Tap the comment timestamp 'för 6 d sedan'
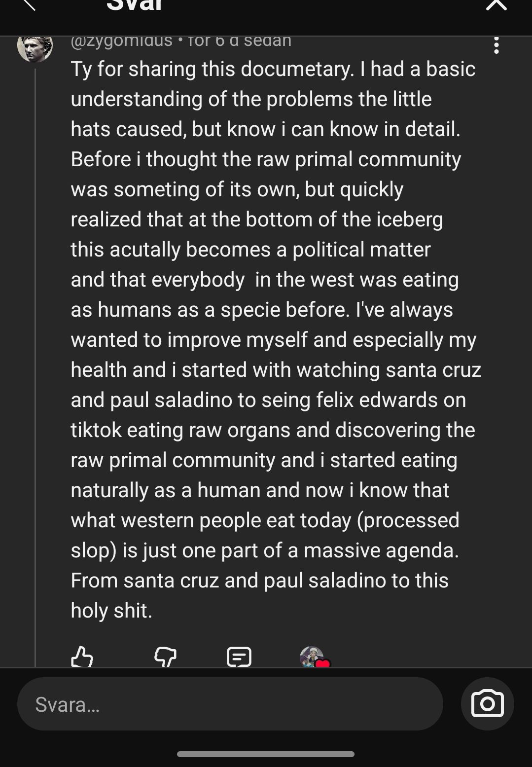Viewport: 532px width, 767px height. click(x=240, y=40)
